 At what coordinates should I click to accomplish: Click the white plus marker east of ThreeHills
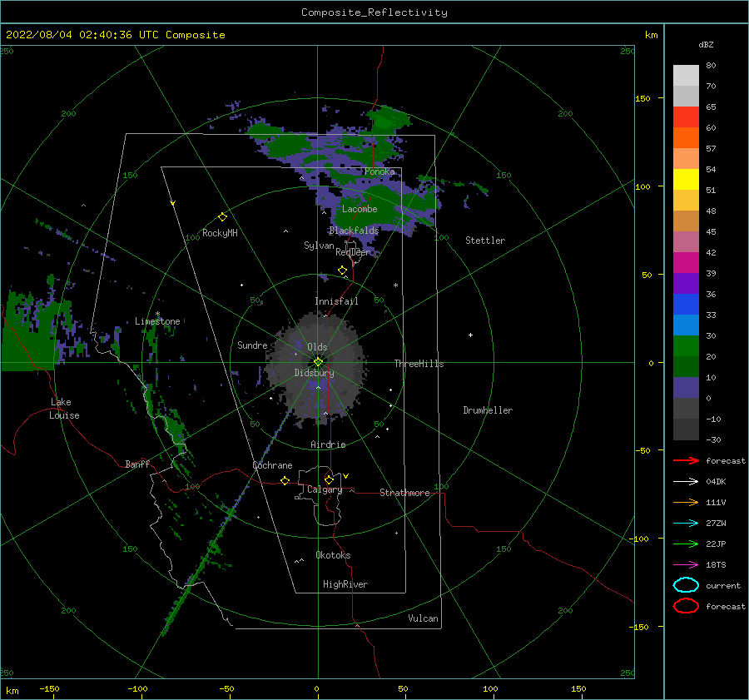click(470, 335)
